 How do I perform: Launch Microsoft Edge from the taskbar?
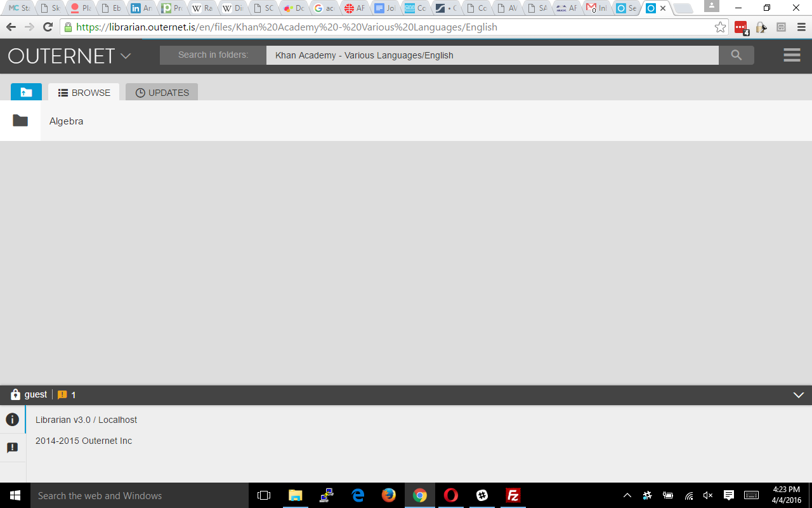tap(358, 495)
